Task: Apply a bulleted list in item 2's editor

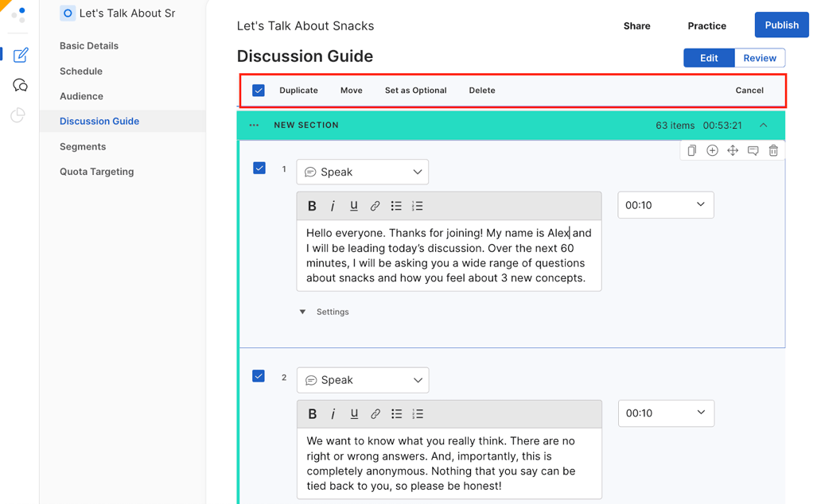Action: tap(396, 413)
